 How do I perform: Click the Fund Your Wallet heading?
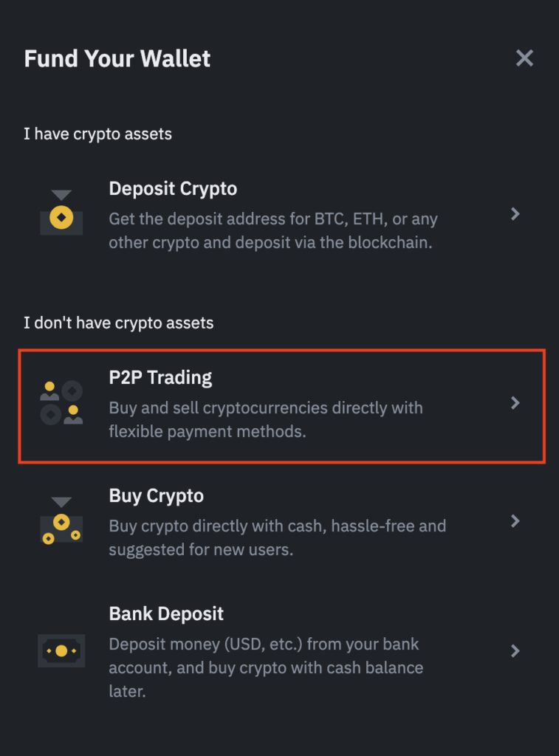[117, 58]
